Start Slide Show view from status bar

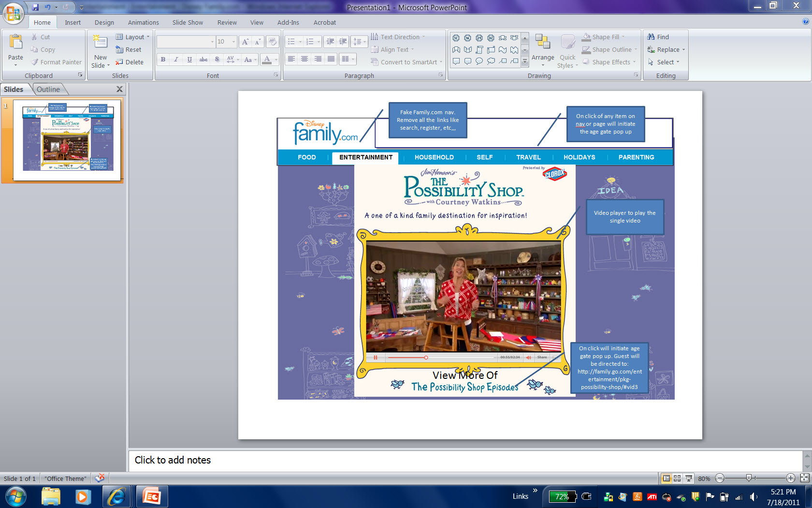point(688,478)
